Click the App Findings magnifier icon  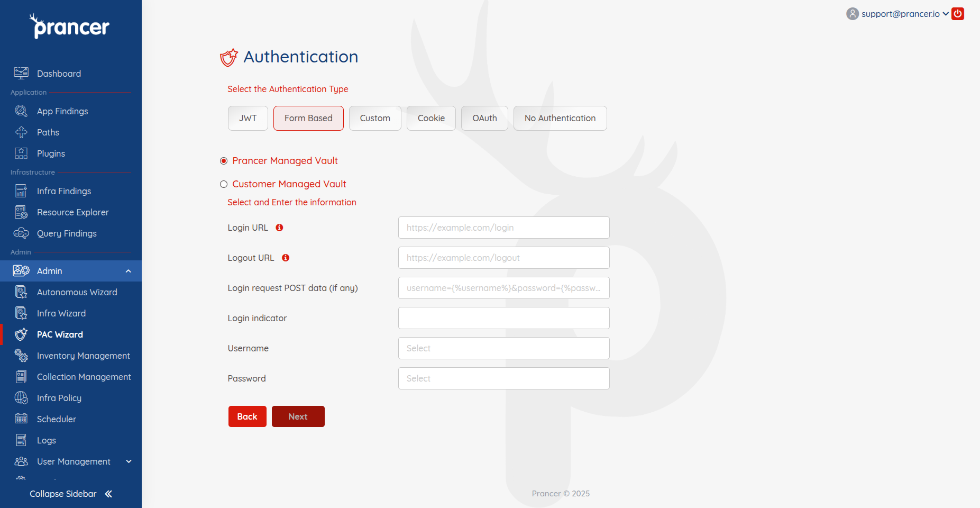click(x=21, y=111)
